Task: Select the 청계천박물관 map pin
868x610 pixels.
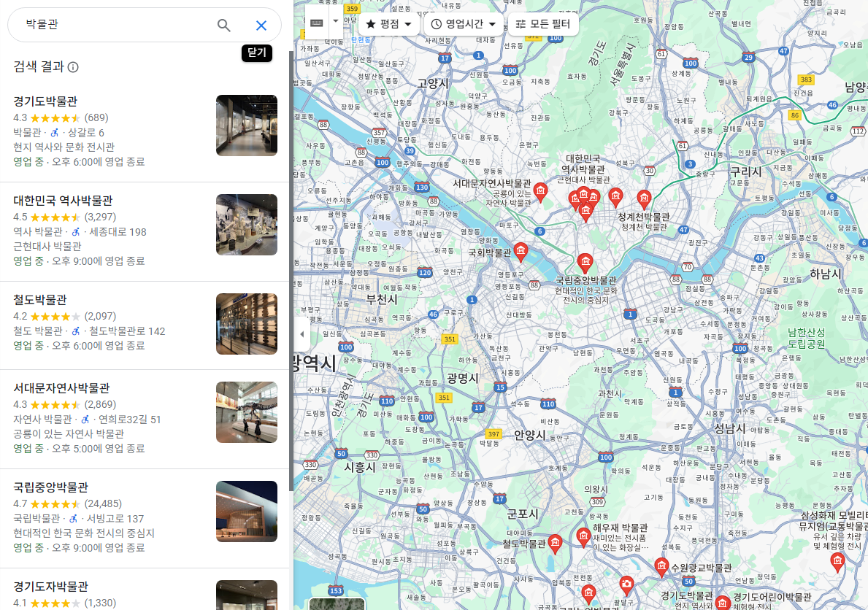Action: 644,199
